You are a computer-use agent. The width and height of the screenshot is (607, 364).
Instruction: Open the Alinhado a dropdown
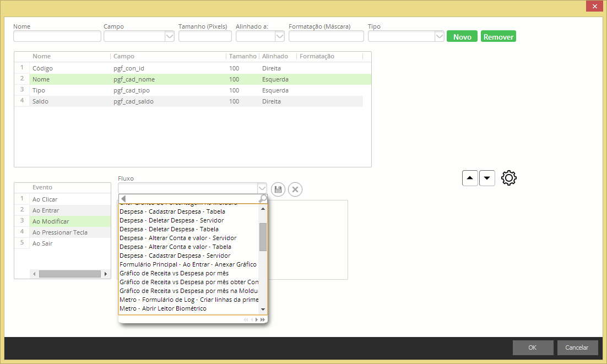click(279, 36)
